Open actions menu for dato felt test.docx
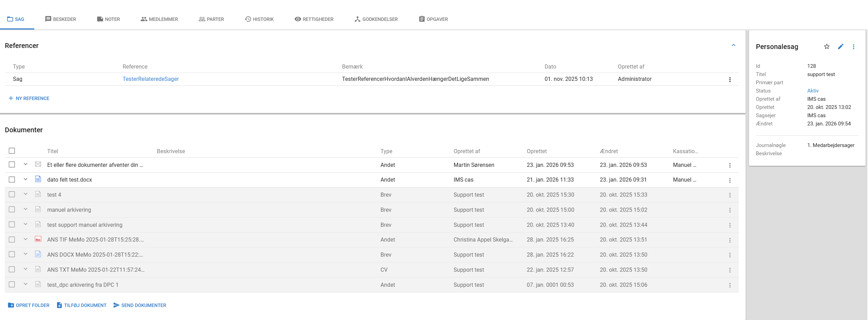The height and width of the screenshot is (320, 868). (730, 180)
